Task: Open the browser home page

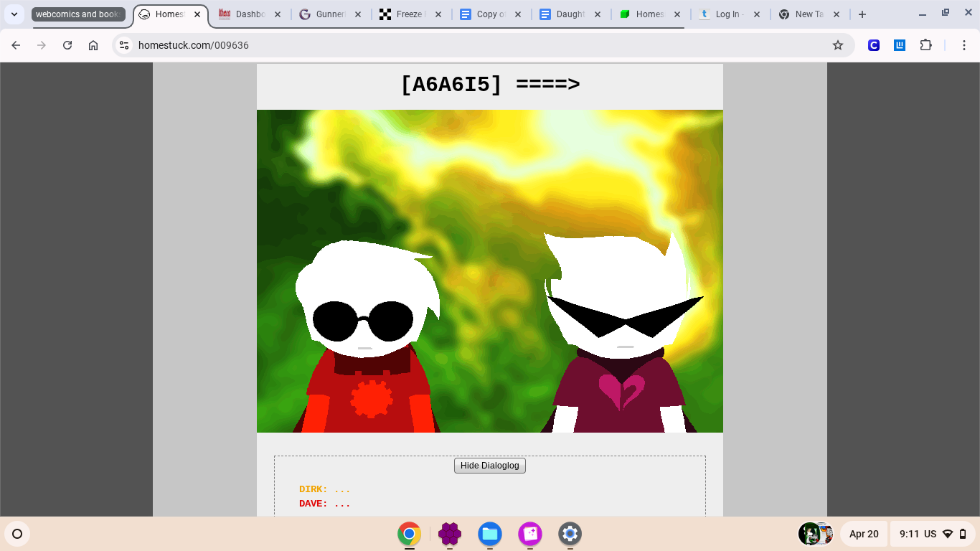Action: point(93,45)
